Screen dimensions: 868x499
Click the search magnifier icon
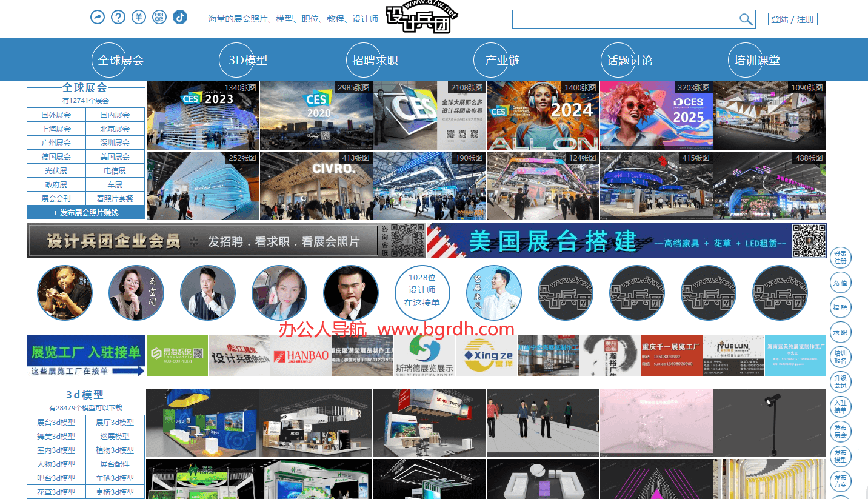746,19
